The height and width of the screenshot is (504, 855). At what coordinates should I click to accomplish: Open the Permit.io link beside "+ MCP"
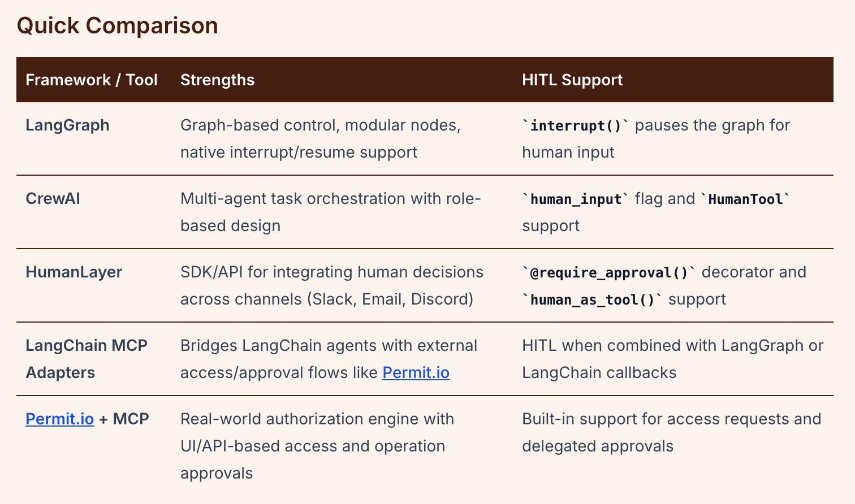(60, 419)
